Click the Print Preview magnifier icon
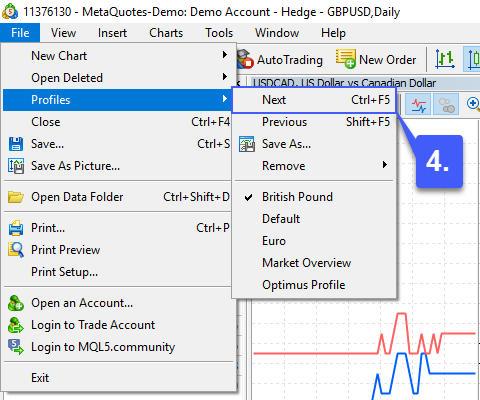The height and width of the screenshot is (400, 480). point(16,250)
